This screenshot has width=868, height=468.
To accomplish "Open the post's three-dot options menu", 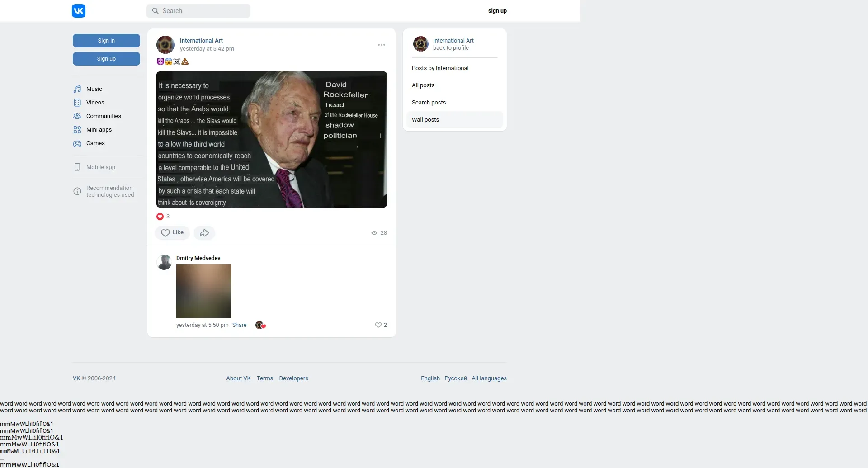I will point(382,45).
